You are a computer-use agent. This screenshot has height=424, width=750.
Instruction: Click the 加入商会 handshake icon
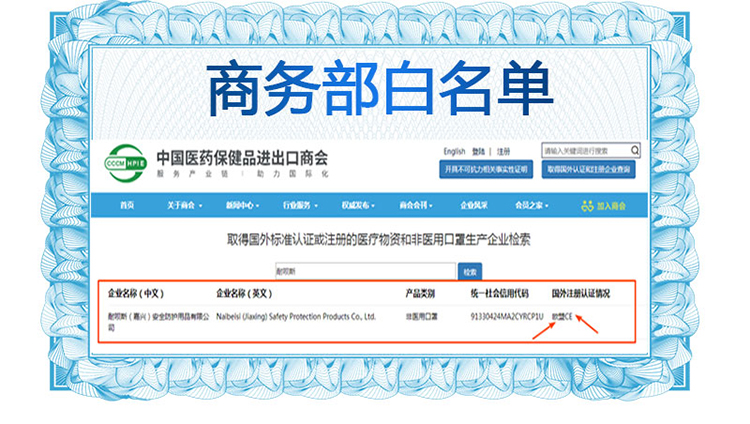[587, 206]
